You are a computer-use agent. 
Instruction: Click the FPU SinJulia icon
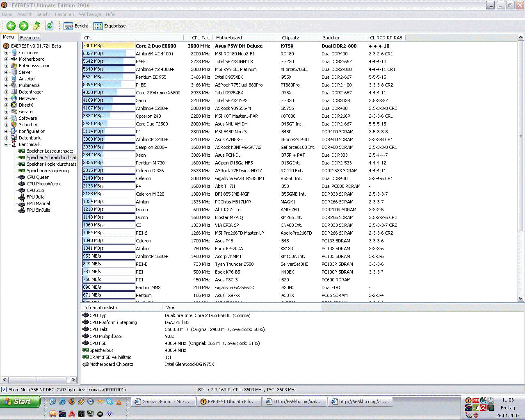(x=22, y=210)
